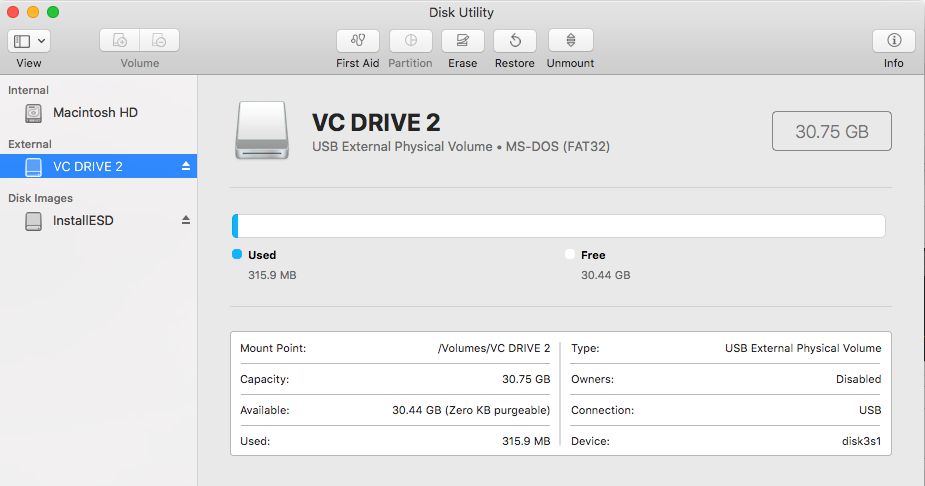Click the Type value USB External Physical Volume
The width and height of the screenshot is (925, 486).
coord(803,348)
